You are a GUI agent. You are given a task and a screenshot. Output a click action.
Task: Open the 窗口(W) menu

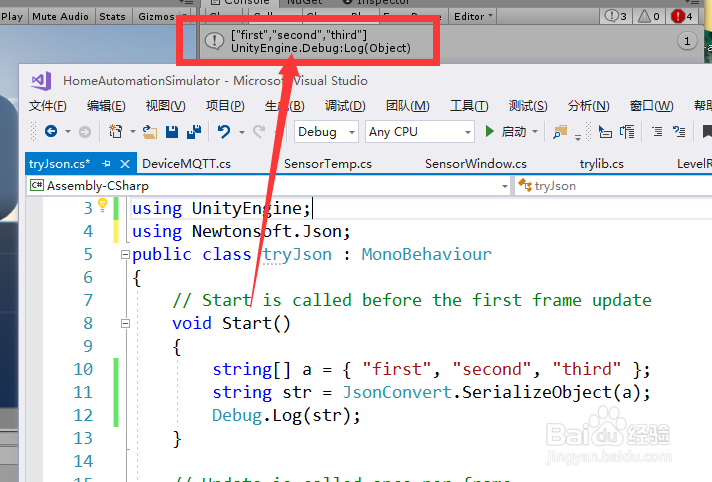(651, 106)
